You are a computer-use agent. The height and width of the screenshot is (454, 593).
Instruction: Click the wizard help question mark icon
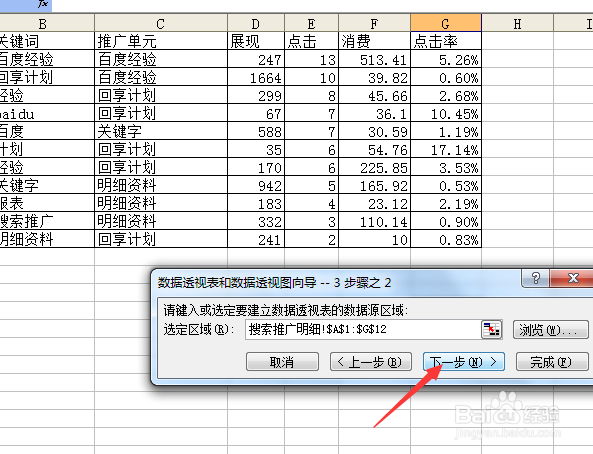click(x=536, y=278)
